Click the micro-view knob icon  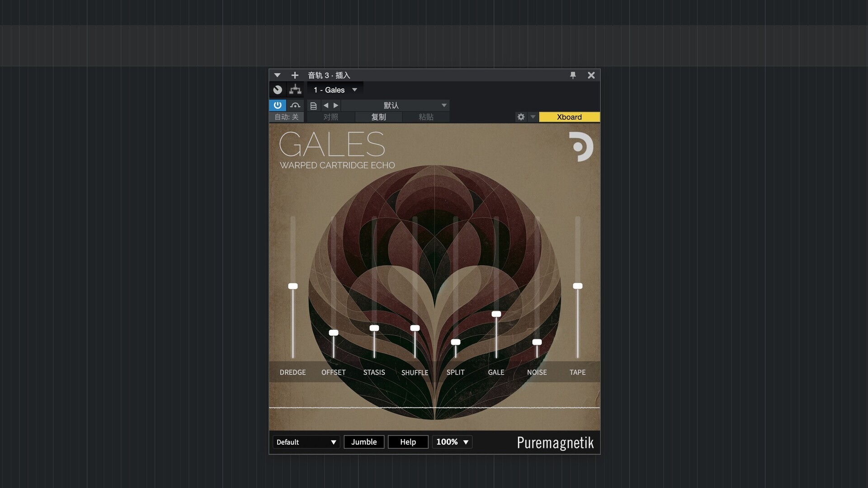(x=278, y=90)
